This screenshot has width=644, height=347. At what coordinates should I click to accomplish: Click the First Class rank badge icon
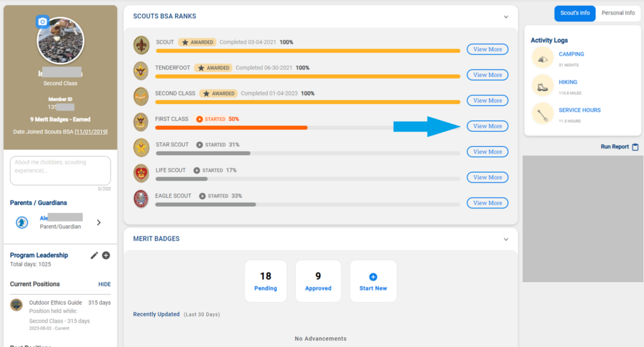141,122
